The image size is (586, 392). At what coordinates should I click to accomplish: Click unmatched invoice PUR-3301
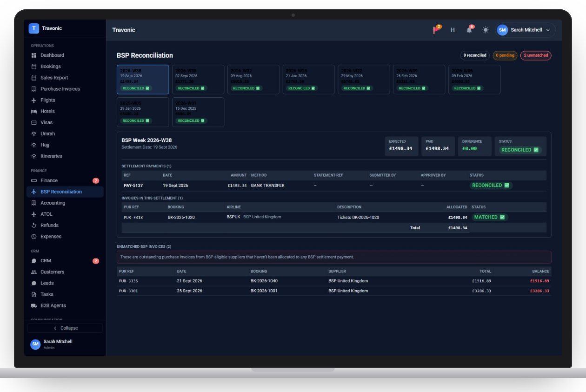click(x=128, y=291)
